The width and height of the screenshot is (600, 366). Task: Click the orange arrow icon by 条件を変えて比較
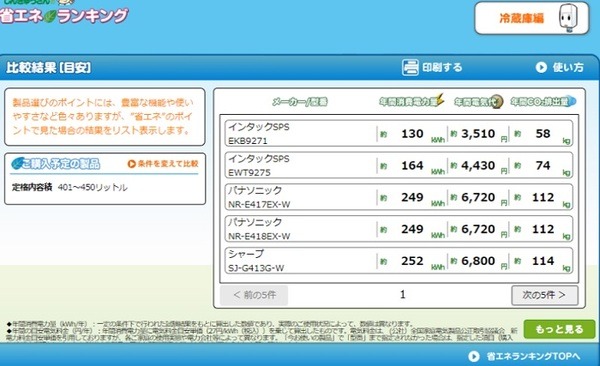pos(132,164)
